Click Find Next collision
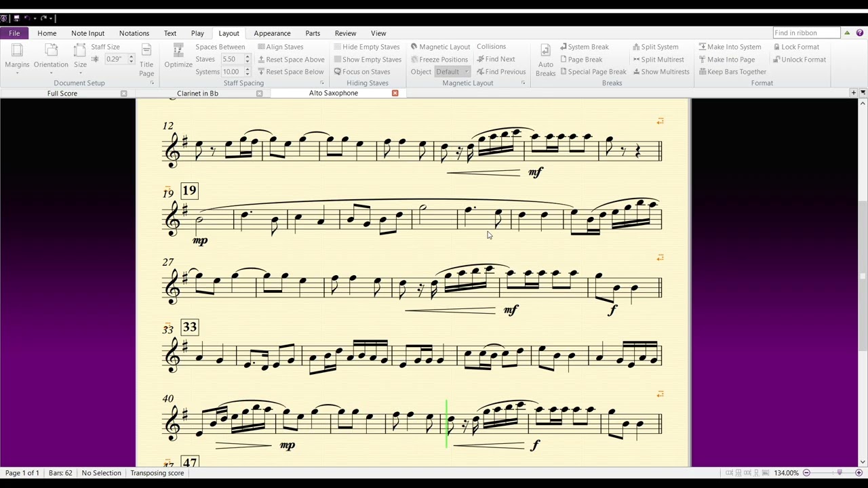 [496, 59]
